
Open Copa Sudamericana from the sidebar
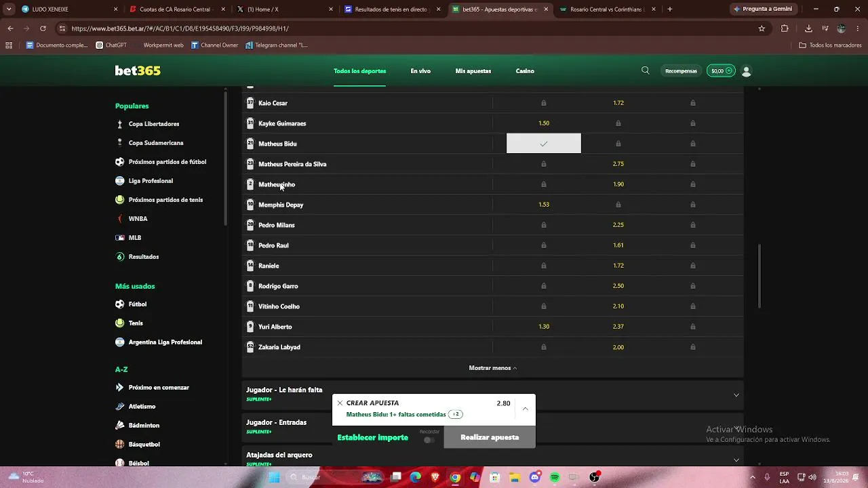156,143
